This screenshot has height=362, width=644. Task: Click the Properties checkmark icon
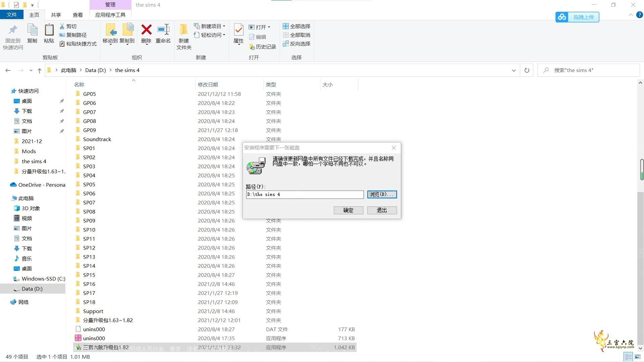click(238, 30)
